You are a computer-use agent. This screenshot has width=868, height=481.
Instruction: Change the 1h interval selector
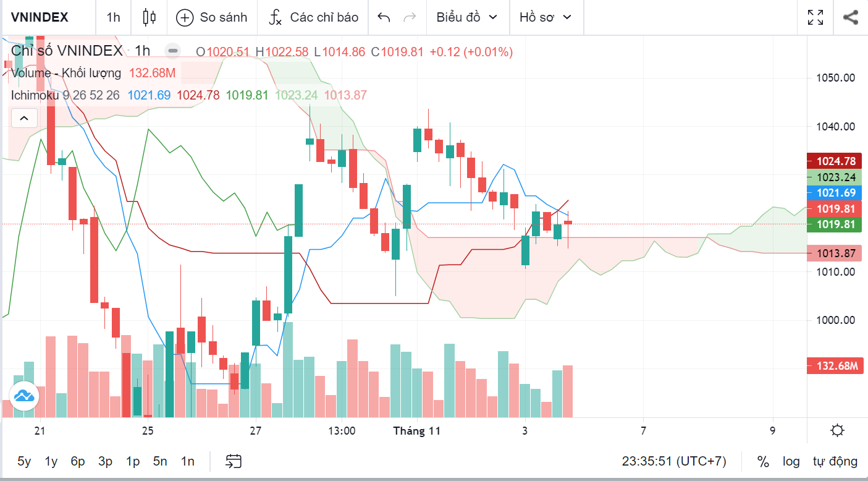point(113,17)
